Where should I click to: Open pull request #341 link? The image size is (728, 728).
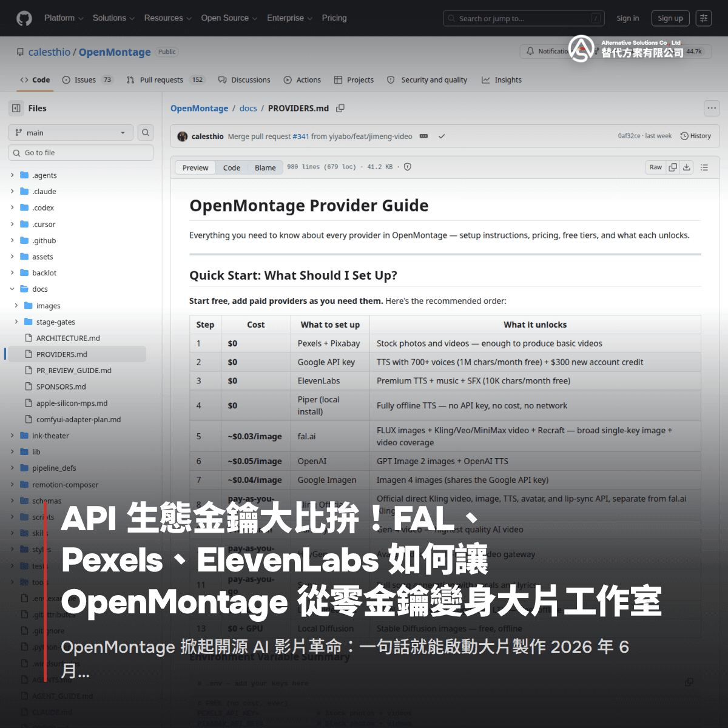301,136
